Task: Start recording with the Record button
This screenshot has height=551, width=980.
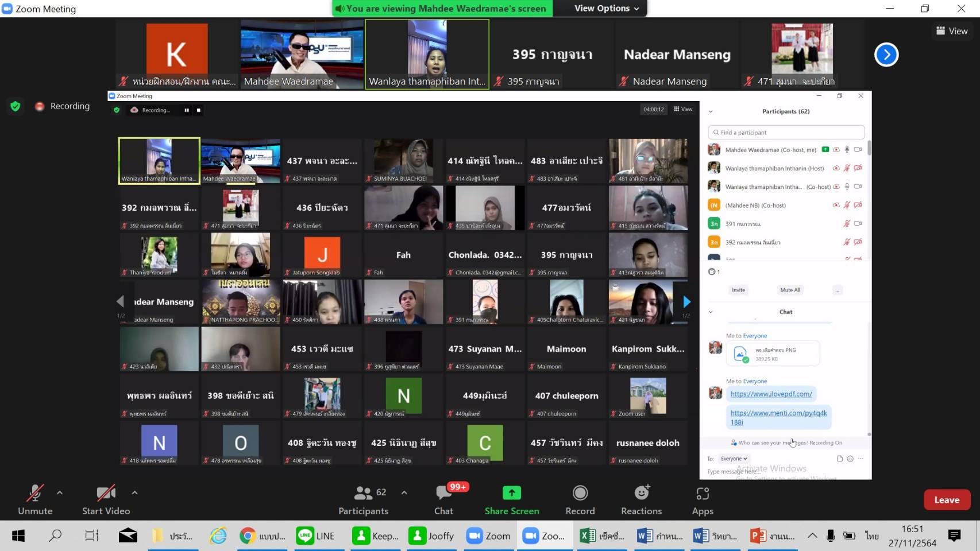Action: click(580, 500)
